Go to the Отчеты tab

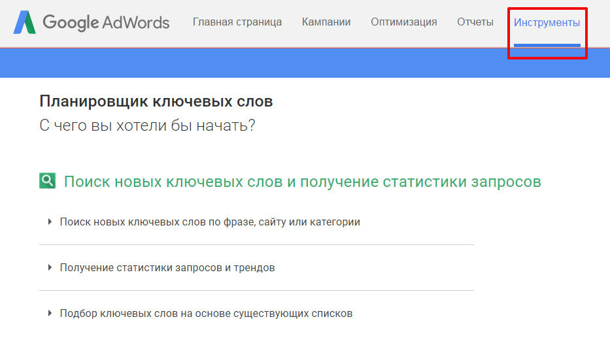click(x=475, y=22)
